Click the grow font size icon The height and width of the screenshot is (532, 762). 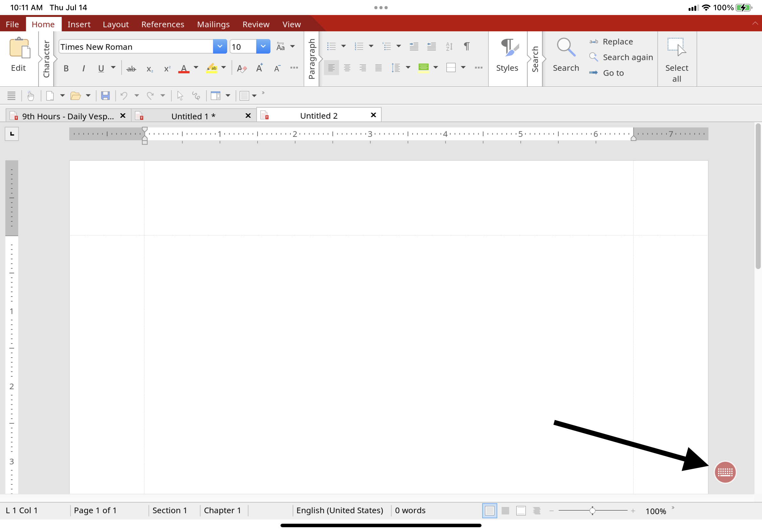pyautogui.click(x=259, y=68)
